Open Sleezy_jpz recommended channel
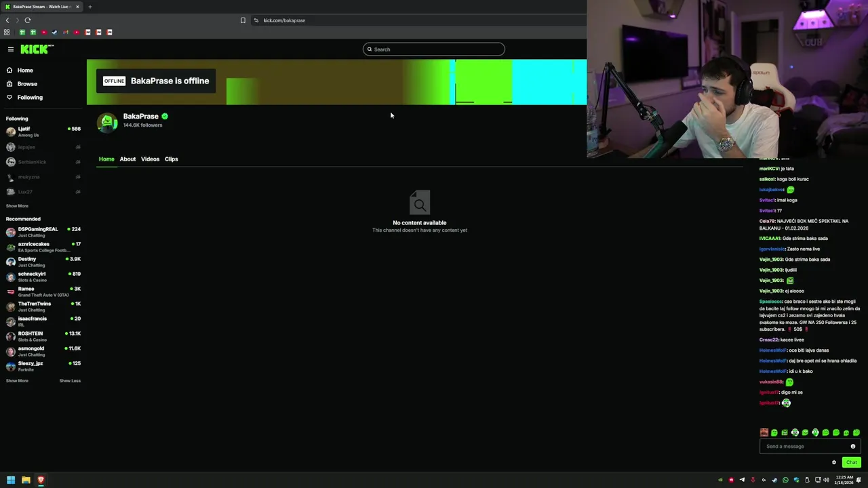 pos(42,366)
